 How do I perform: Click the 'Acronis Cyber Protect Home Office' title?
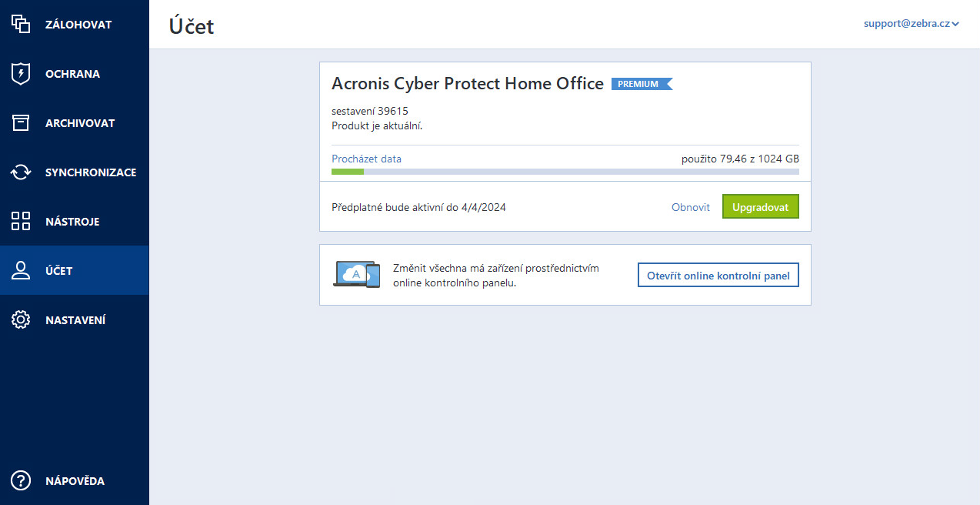click(x=468, y=84)
